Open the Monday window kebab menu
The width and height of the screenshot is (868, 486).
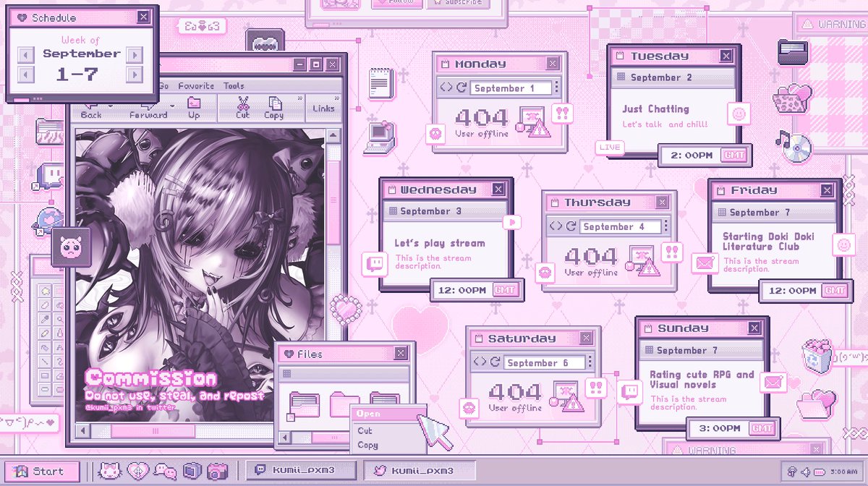click(x=556, y=88)
